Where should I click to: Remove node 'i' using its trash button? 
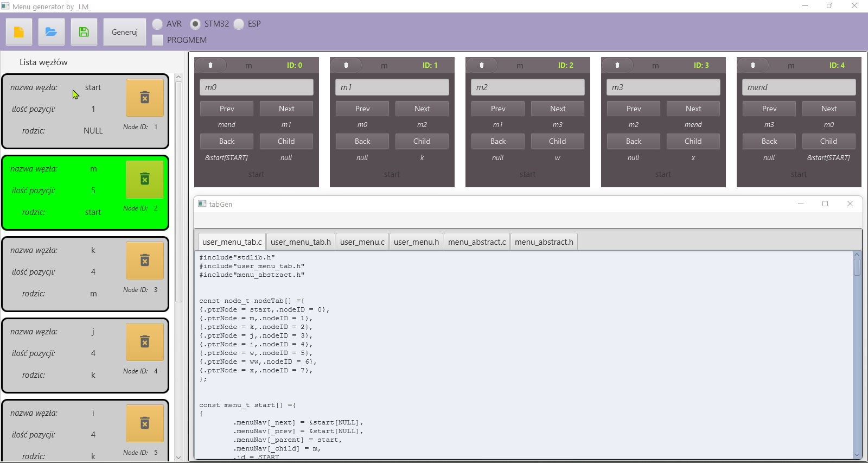[145, 423]
